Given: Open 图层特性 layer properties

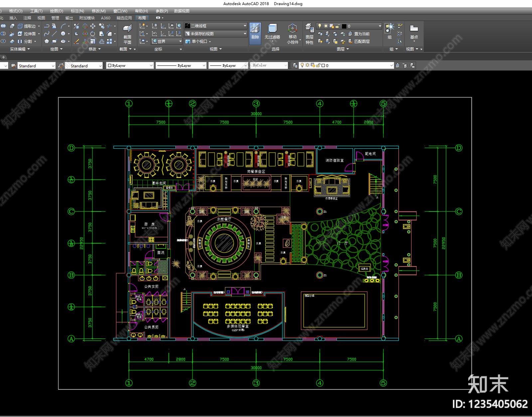Looking at the screenshot, I should (x=309, y=33).
